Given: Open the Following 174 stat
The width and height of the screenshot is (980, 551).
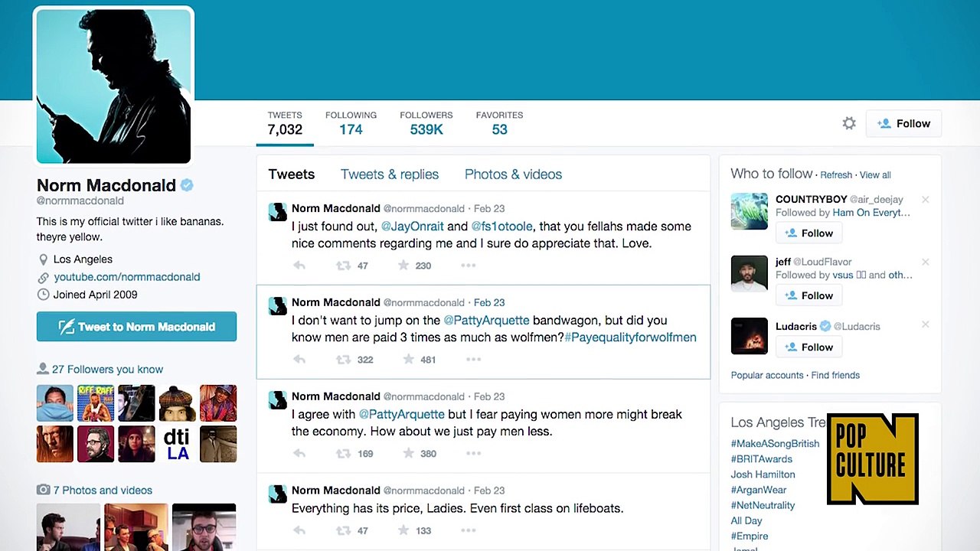Looking at the screenshot, I should [x=351, y=123].
